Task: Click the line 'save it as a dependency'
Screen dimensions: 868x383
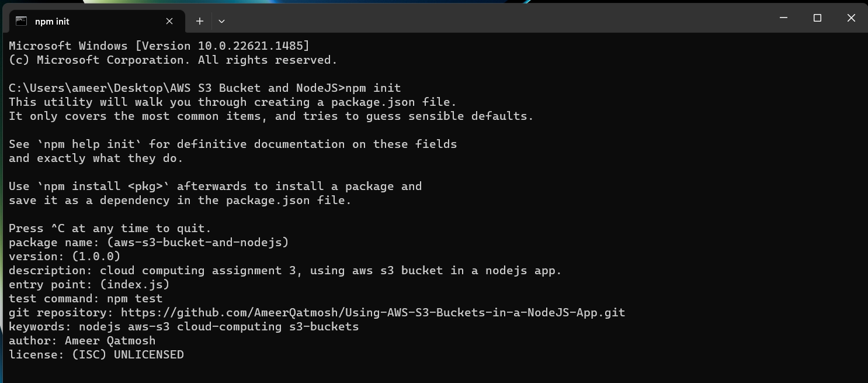Action: tap(180, 200)
